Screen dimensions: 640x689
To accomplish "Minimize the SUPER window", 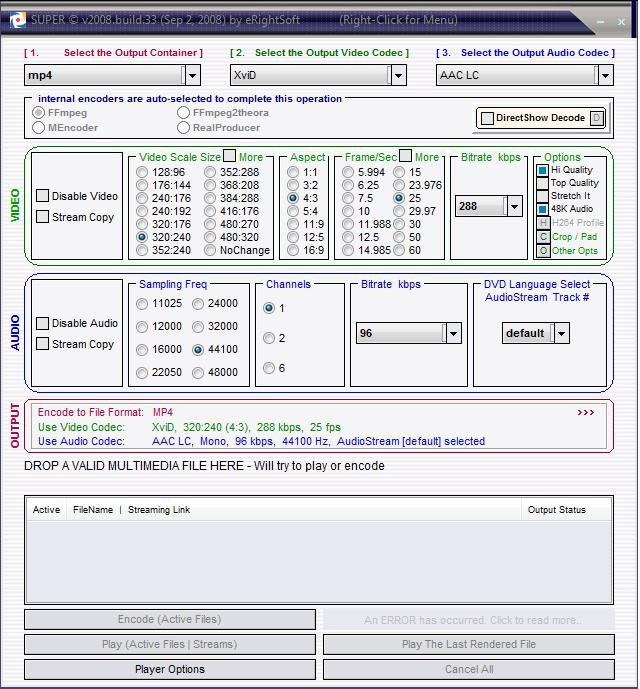I will (601, 22).
